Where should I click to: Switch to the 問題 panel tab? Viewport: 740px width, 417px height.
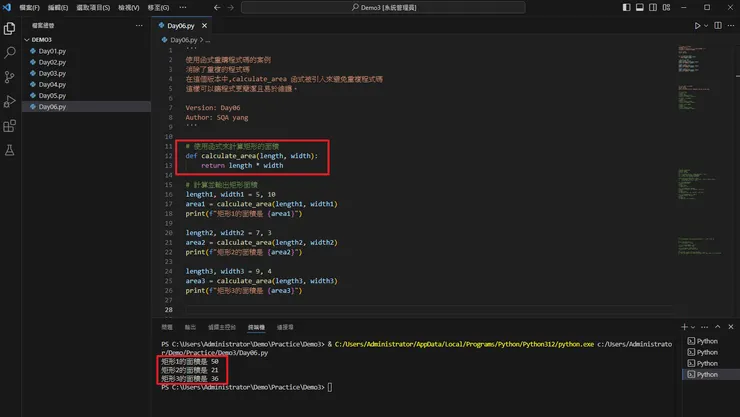click(167, 327)
